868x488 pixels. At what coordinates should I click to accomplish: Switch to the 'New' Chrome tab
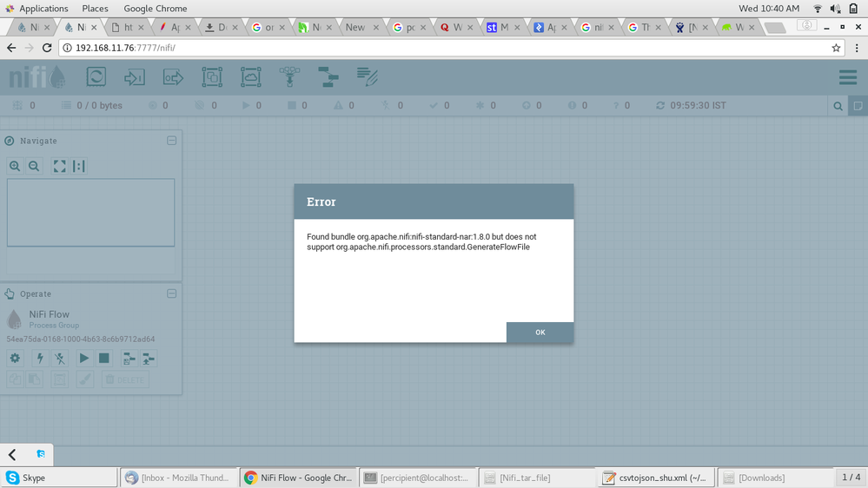(x=361, y=27)
